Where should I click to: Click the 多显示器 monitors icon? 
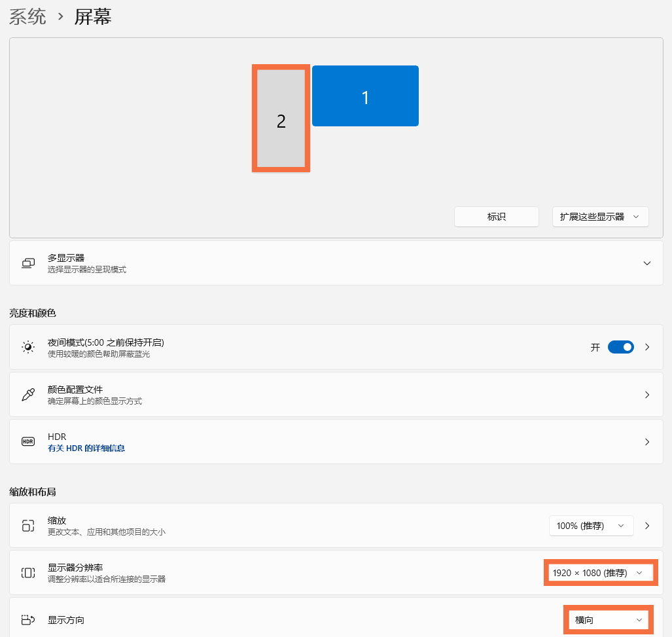point(28,263)
